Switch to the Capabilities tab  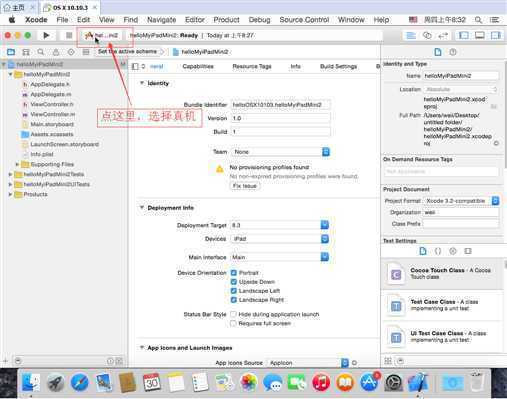tap(198, 66)
